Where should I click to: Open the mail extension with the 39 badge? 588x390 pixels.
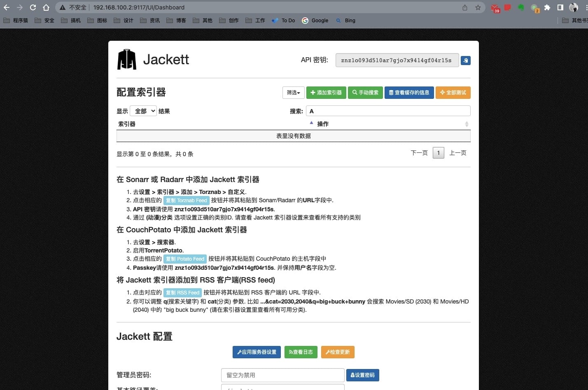[495, 8]
